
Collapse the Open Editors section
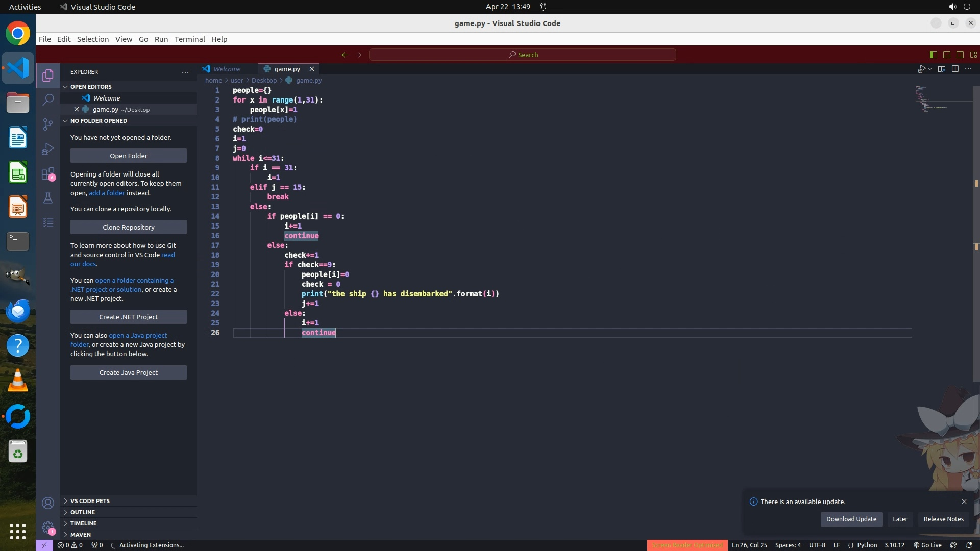click(91, 87)
